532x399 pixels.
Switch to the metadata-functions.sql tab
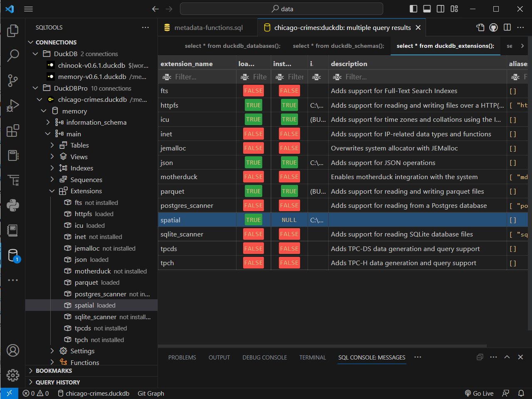208,28
